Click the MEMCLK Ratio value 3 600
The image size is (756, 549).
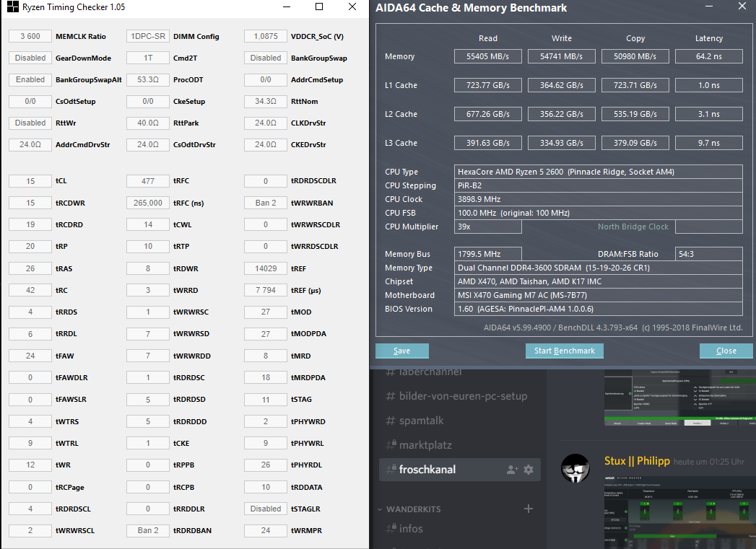(x=30, y=36)
